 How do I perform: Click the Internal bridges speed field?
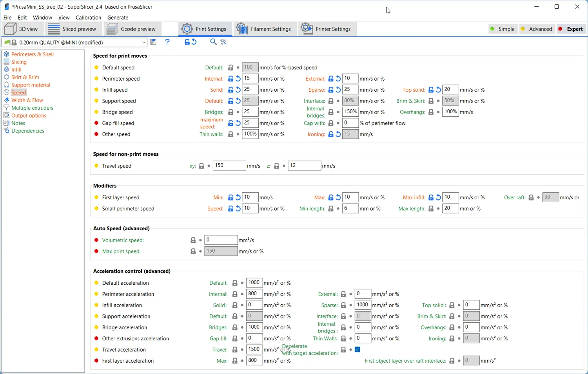point(350,112)
